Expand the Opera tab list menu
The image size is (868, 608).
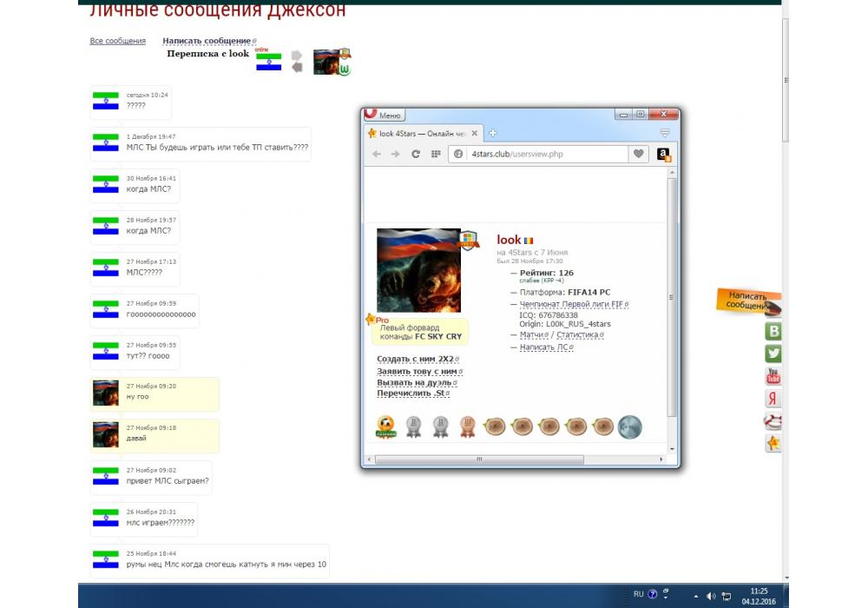click(665, 133)
